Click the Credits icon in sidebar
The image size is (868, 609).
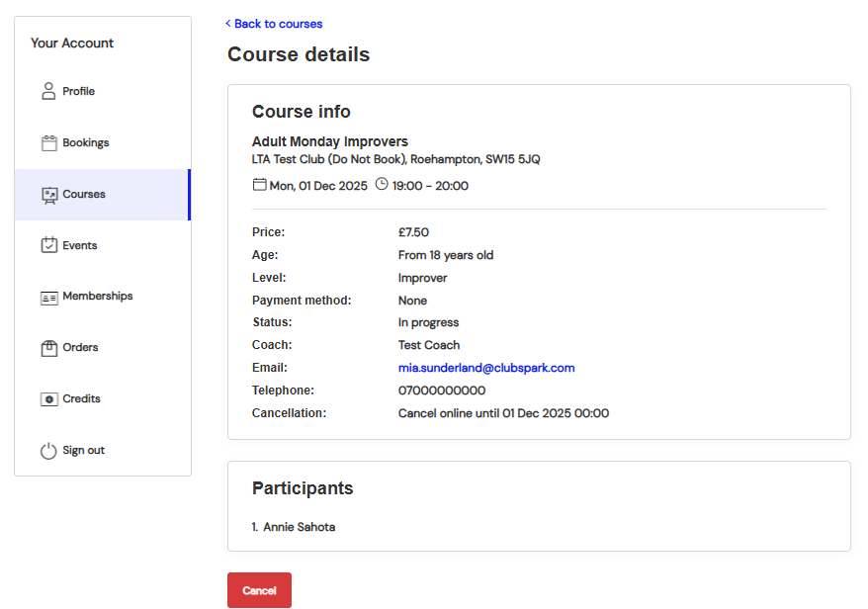tap(48, 399)
